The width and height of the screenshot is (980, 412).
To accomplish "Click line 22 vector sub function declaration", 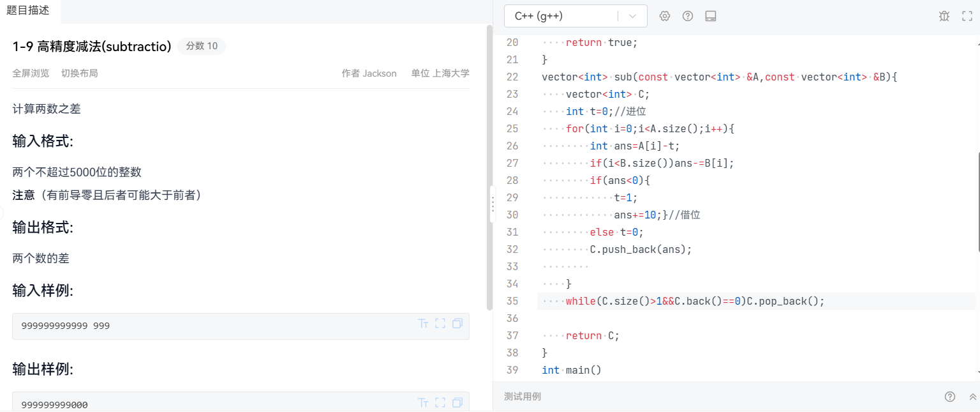I will tap(720, 77).
